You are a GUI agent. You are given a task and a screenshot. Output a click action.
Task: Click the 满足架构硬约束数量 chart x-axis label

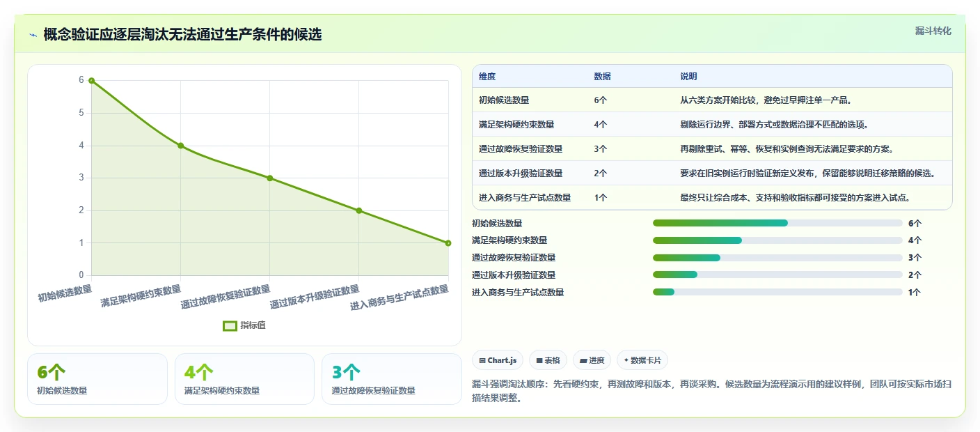[141, 295]
